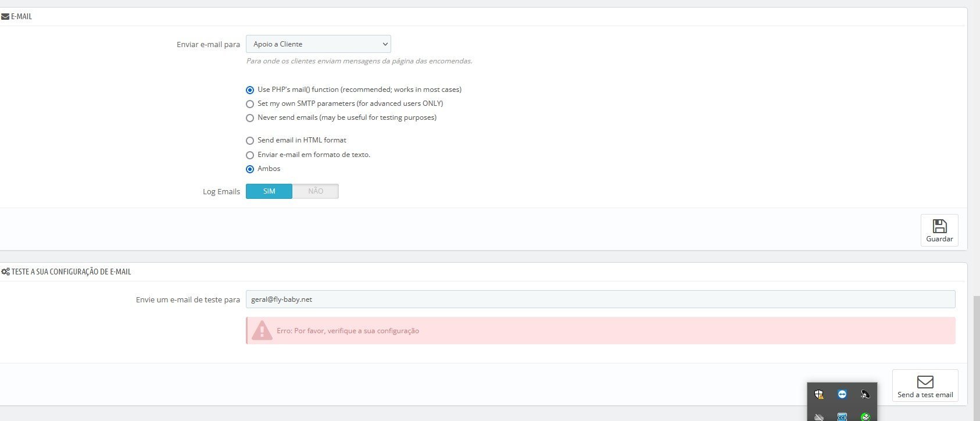Enable Log Emails with SIM
Viewport: 980px width, 421px height.
click(269, 191)
